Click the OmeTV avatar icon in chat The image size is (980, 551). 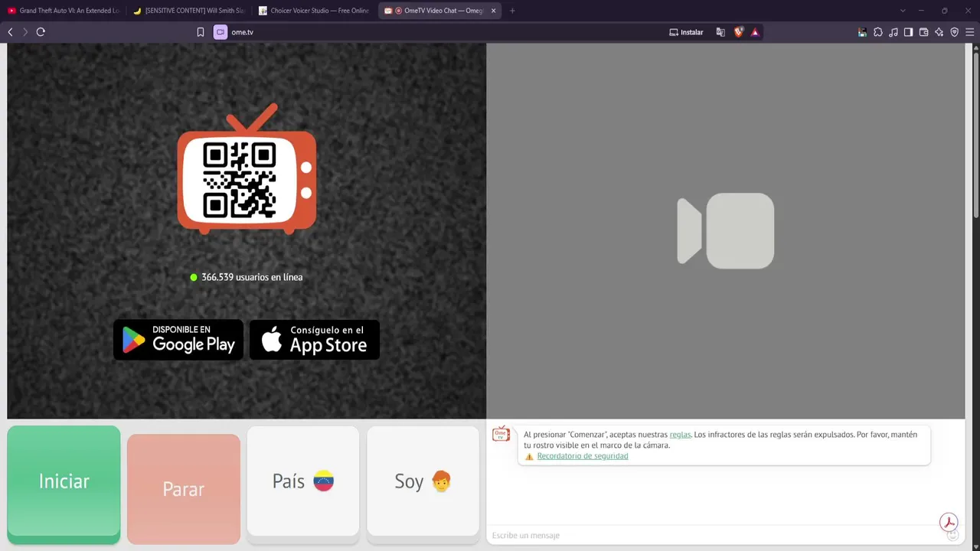(x=501, y=434)
